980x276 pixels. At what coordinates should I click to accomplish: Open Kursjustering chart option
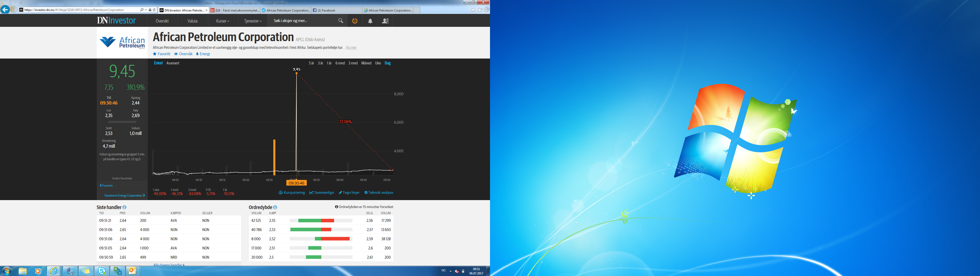[292, 192]
